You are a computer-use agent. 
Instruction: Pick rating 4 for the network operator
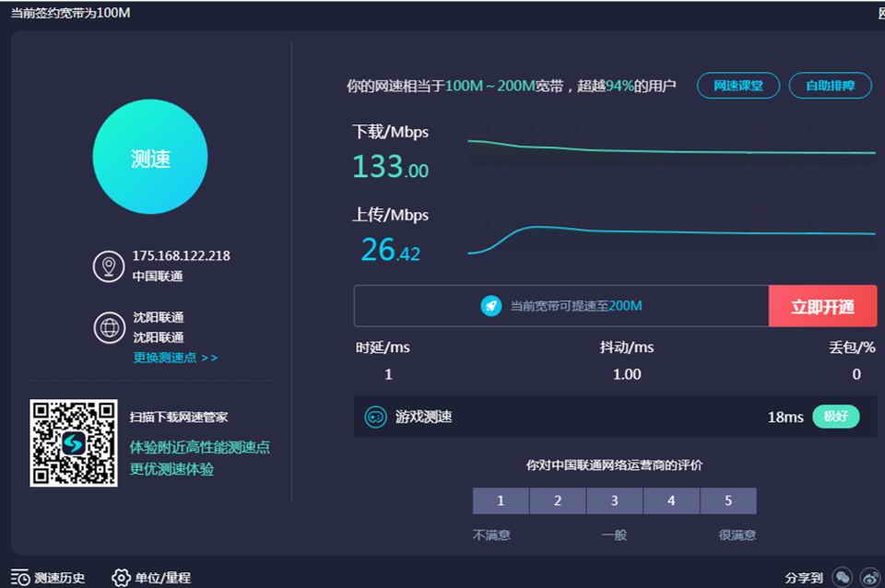[x=671, y=500]
